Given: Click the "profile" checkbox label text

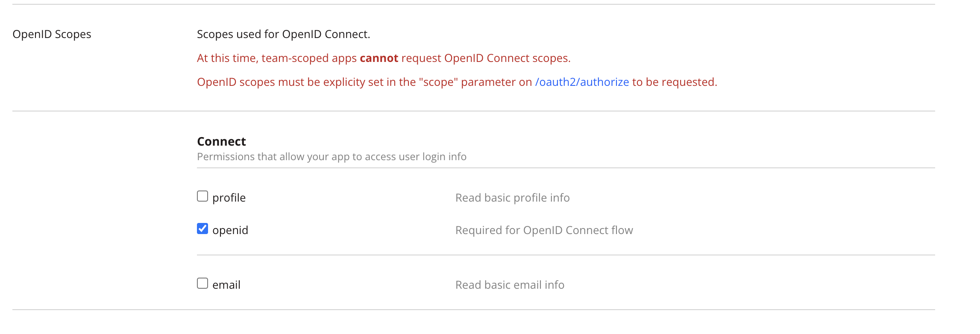Looking at the screenshot, I should [x=229, y=198].
